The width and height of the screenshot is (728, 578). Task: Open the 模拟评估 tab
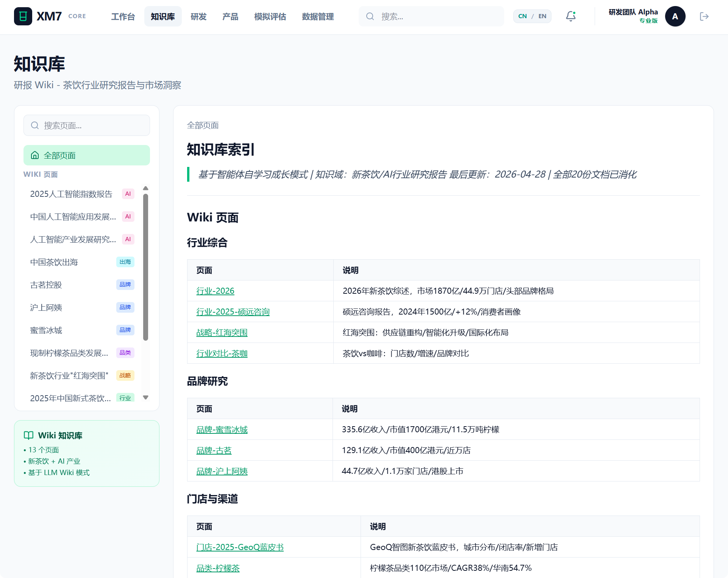coord(270,16)
